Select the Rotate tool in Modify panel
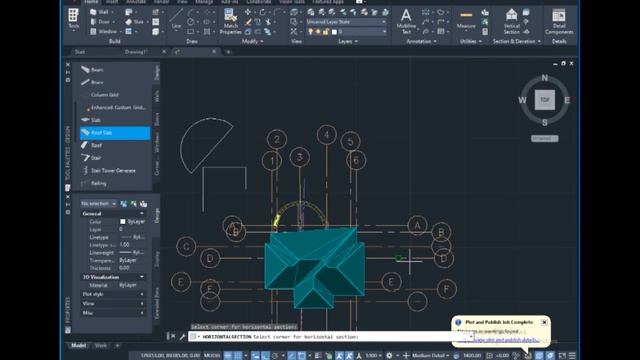Viewport: 640px width, 360px height. pyautogui.click(x=262, y=12)
